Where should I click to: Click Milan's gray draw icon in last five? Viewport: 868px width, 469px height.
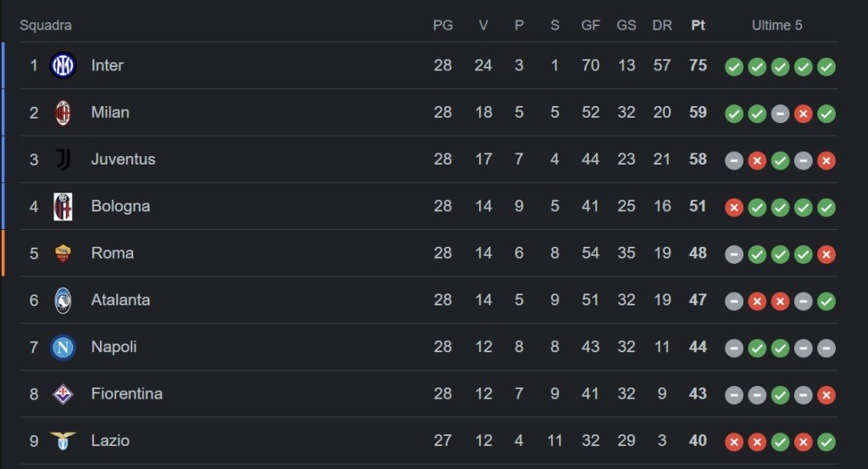pos(781,114)
